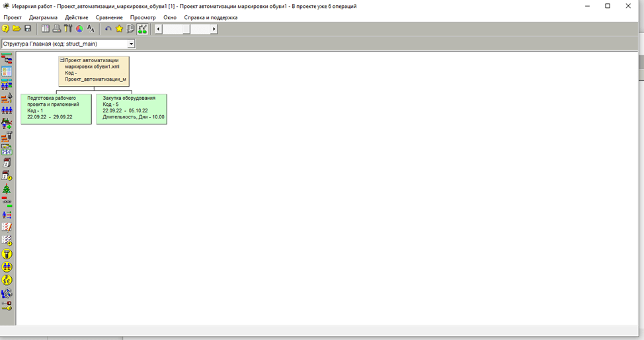Click the plain calendar sidebar icon
Screen dimensions: 644x340
click(7, 163)
